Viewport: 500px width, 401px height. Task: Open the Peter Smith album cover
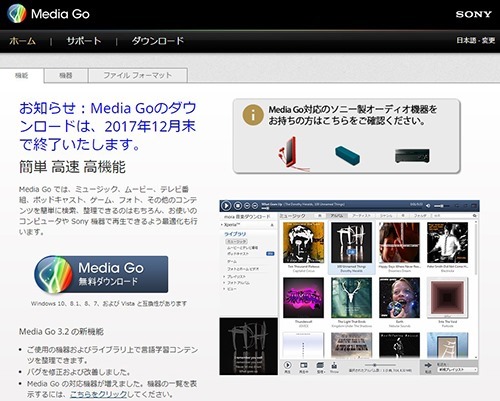pos(447,243)
